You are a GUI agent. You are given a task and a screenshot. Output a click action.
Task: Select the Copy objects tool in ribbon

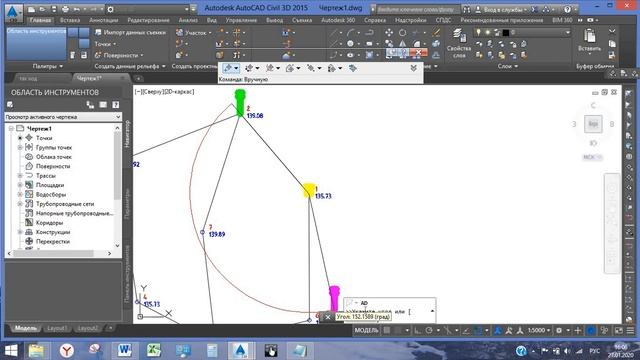389,43
